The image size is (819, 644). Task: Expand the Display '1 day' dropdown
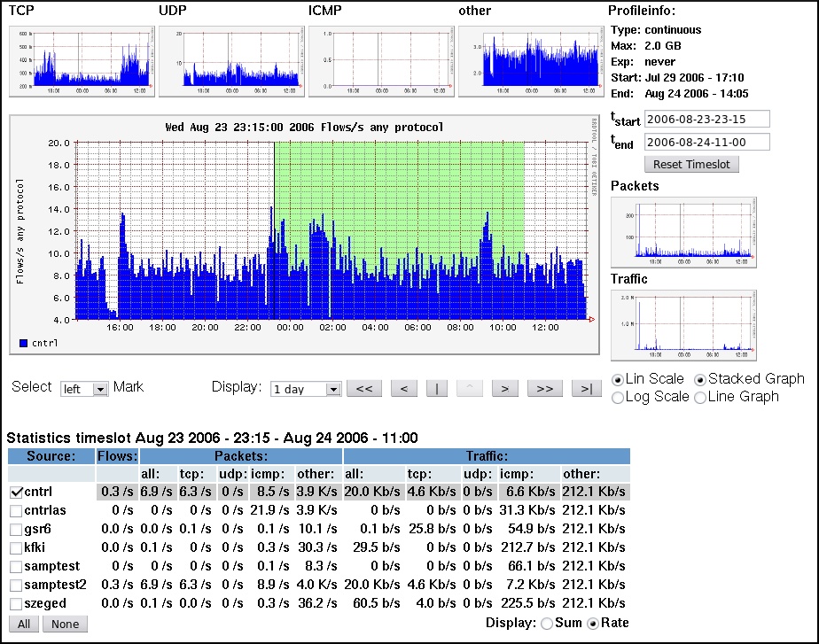(306, 388)
